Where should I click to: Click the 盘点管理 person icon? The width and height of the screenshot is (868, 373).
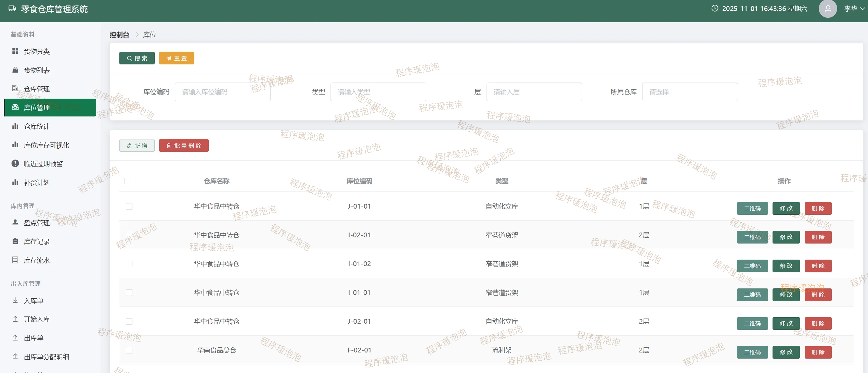click(x=15, y=223)
